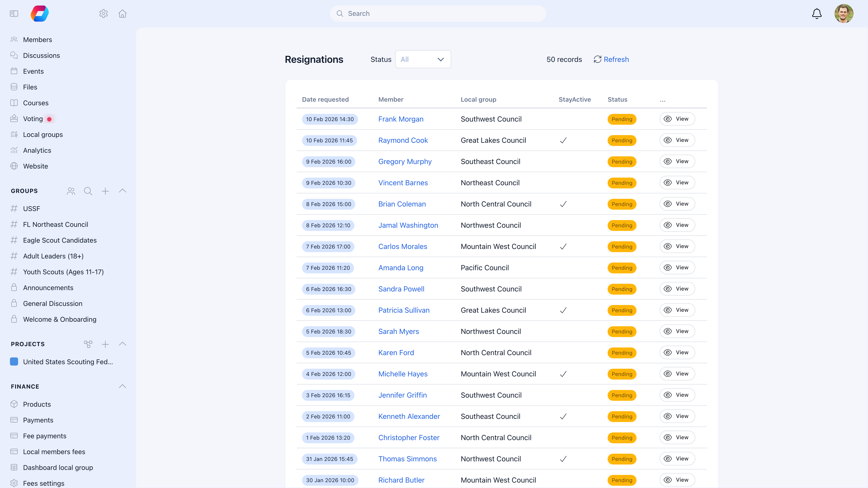868x488 pixels.
Task: Open Gregory Murphy's member profile
Action: [405, 161]
